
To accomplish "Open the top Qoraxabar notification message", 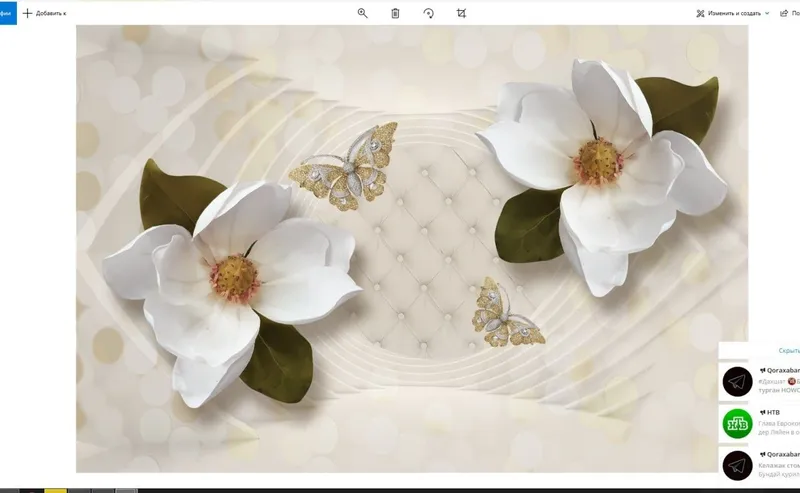I will point(779,386).
